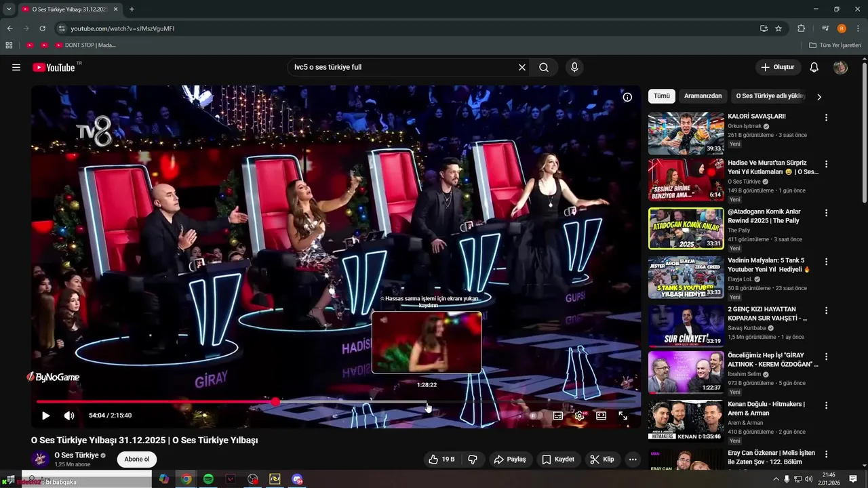Click Klip clip button

coord(602,460)
